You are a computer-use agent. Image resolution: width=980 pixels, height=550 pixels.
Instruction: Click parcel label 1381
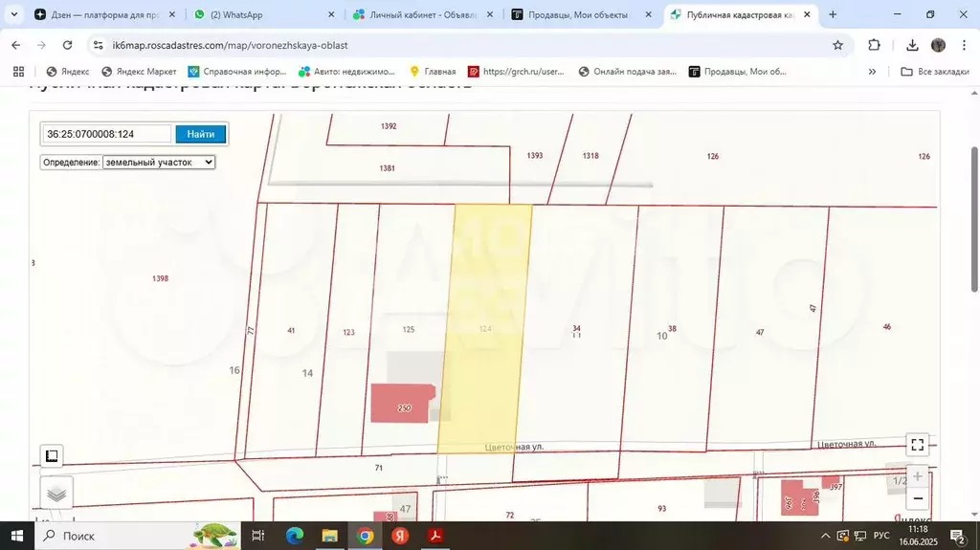tap(387, 168)
